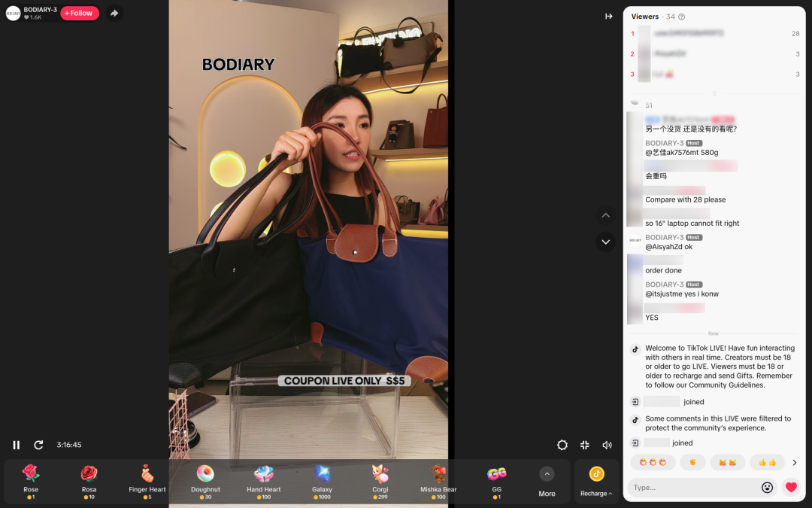Click the chat message input field
The height and width of the screenshot is (508, 812).
(694, 487)
